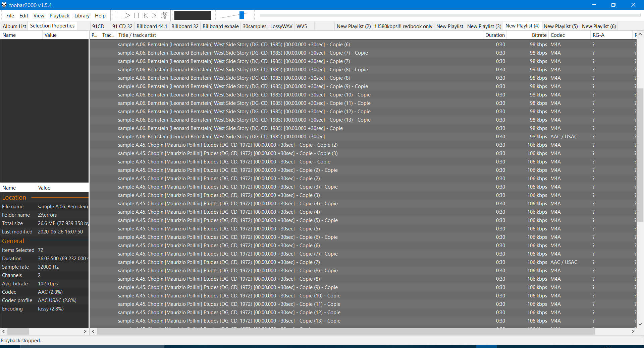Sort playlist by Bitrate column header
Screen dimensions: 644x348
(x=528, y=35)
